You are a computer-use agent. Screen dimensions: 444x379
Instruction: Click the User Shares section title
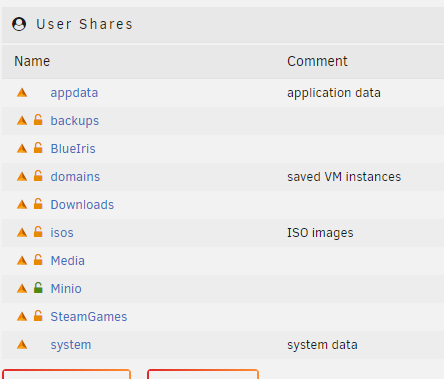click(84, 24)
